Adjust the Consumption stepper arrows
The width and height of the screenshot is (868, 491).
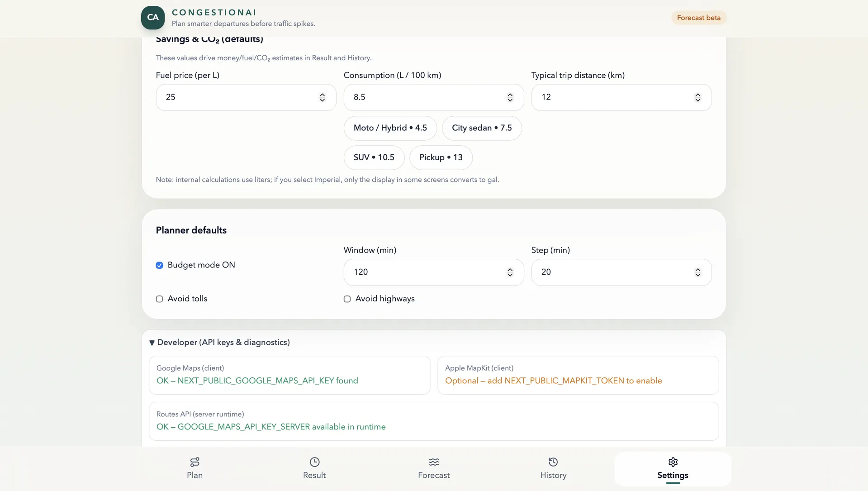click(510, 97)
